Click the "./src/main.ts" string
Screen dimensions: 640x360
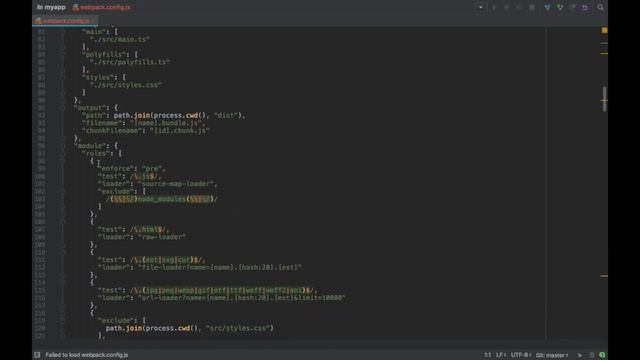point(120,39)
